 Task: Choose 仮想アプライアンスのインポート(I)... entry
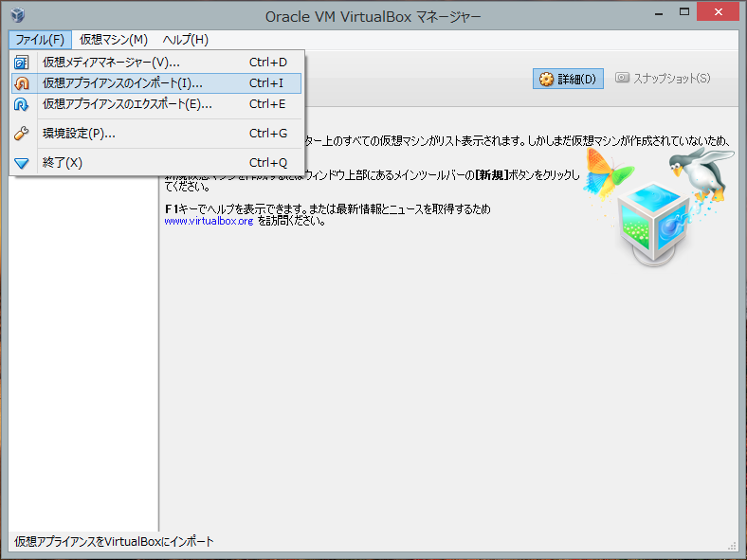coord(156,83)
